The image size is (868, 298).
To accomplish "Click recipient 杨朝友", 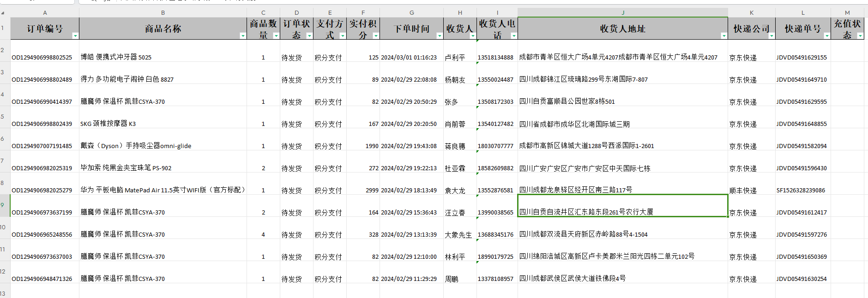I will click(x=455, y=80).
